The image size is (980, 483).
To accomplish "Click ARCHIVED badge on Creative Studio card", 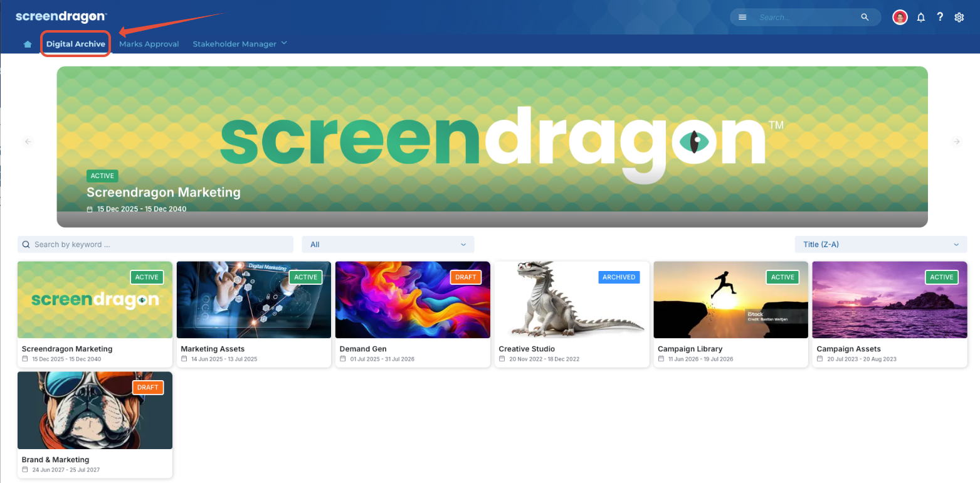I will 619,277.
